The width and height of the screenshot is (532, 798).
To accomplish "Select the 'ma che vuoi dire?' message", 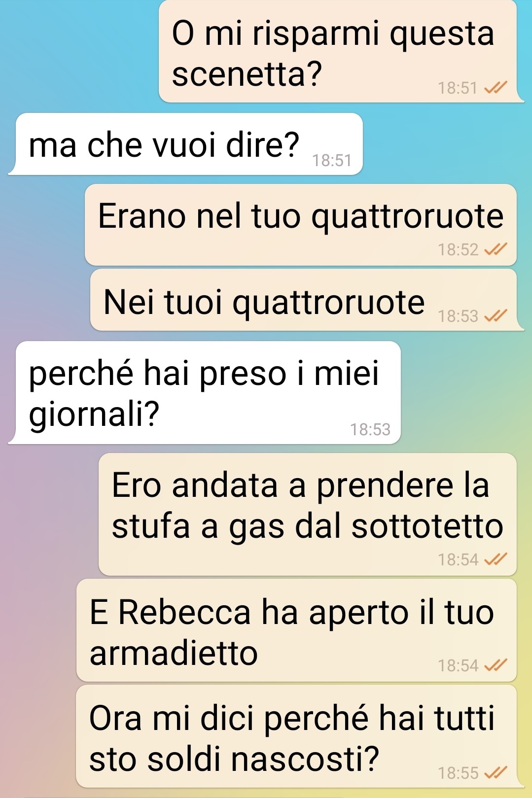I will pos(189,144).
